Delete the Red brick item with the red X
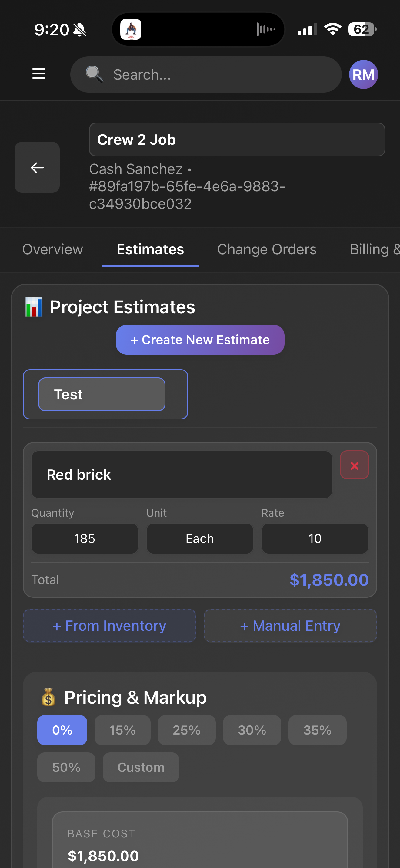The height and width of the screenshot is (868, 400). [x=354, y=465]
